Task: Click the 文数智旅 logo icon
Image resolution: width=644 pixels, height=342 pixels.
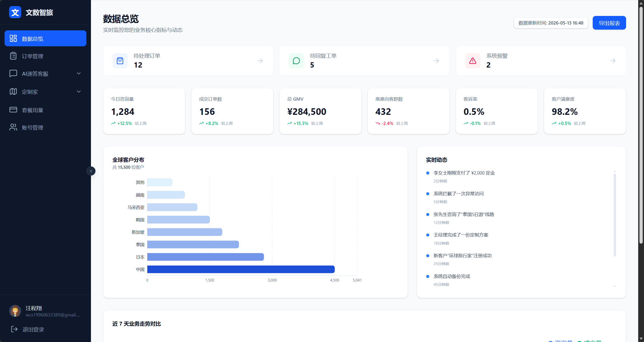Action: (x=15, y=12)
